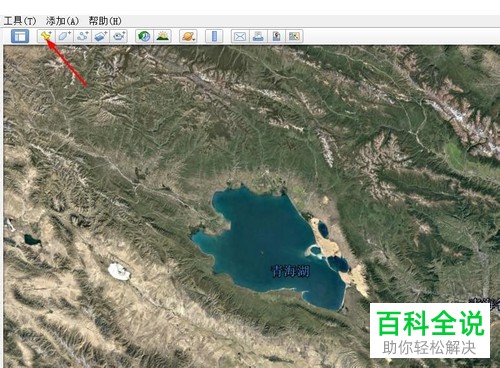Open the ruler measurement tool
Image resolution: width=500 pixels, height=368 pixels.
click(214, 36)
